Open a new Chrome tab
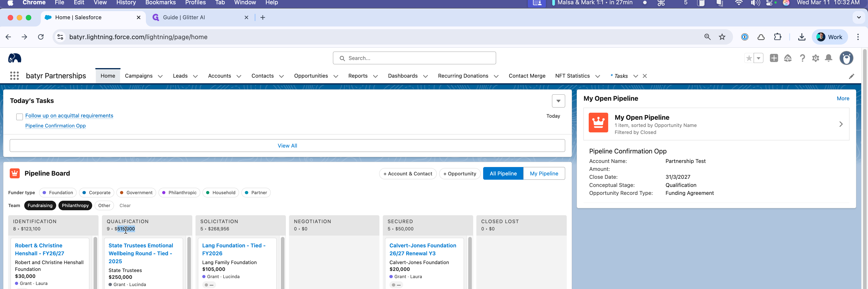Screen dimensions: 868x289 click(x=263, y=17)
